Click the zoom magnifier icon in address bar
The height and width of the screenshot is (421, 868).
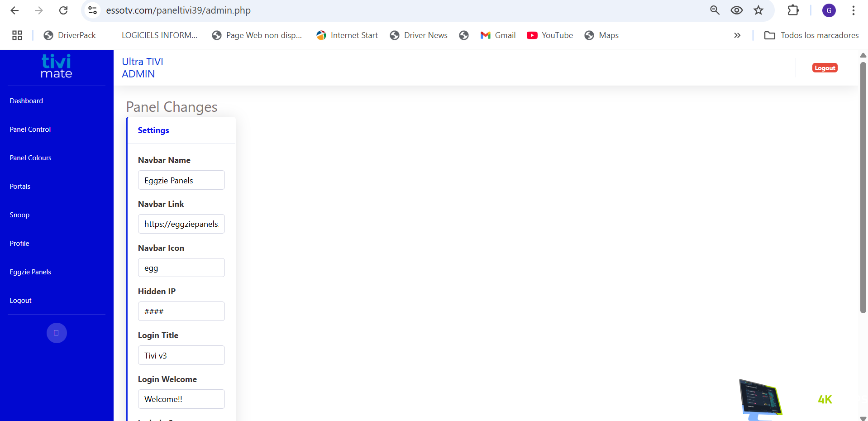pyautogui.click(x=715, y=10)
